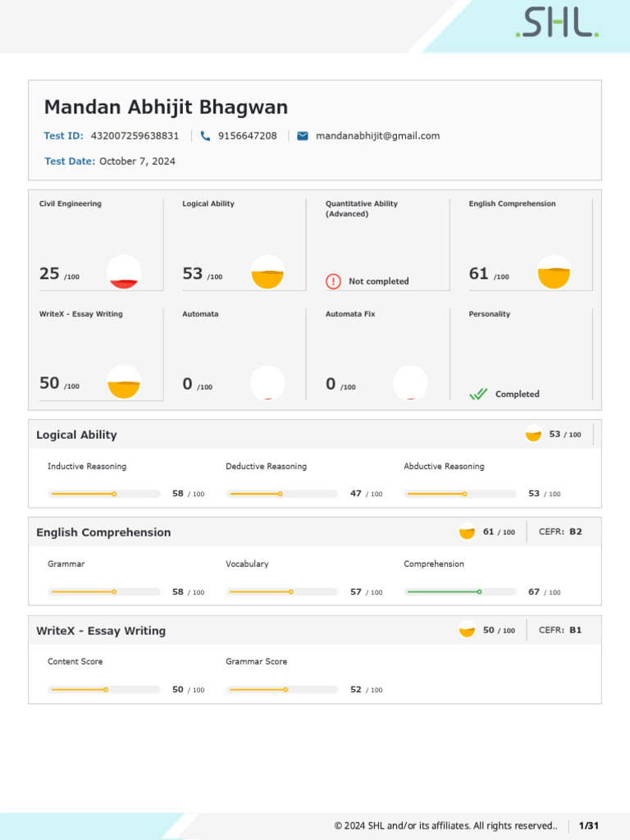Select the Logical Ability section header
The height and width of the screenshot is (840, 630).
pos(77,435)
